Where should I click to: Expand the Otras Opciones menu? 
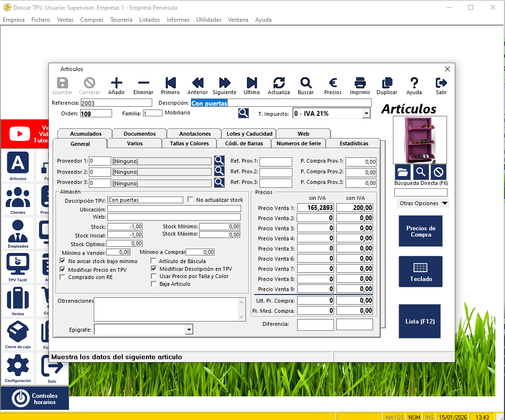point(422,204)
